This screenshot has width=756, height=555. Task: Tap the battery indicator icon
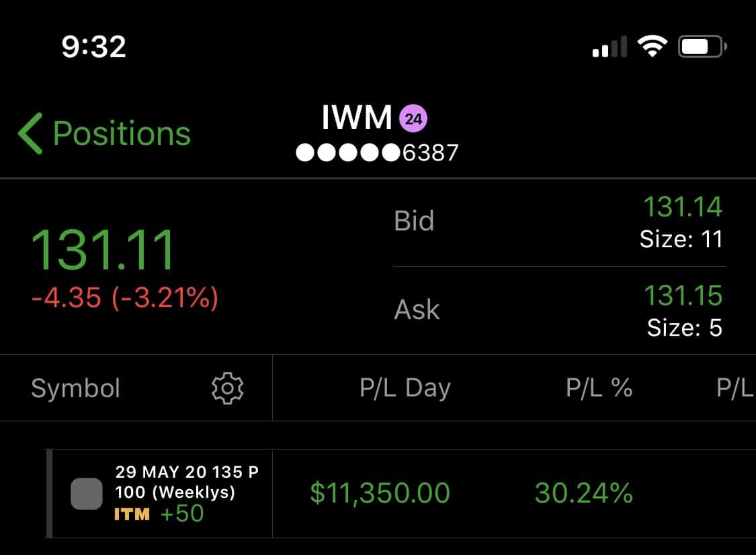pos(702,47)
